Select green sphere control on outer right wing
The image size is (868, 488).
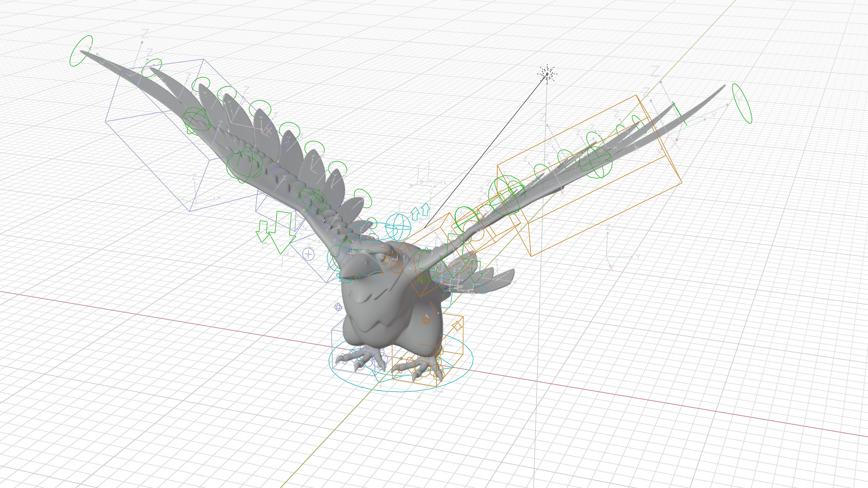tap(595, 162)
